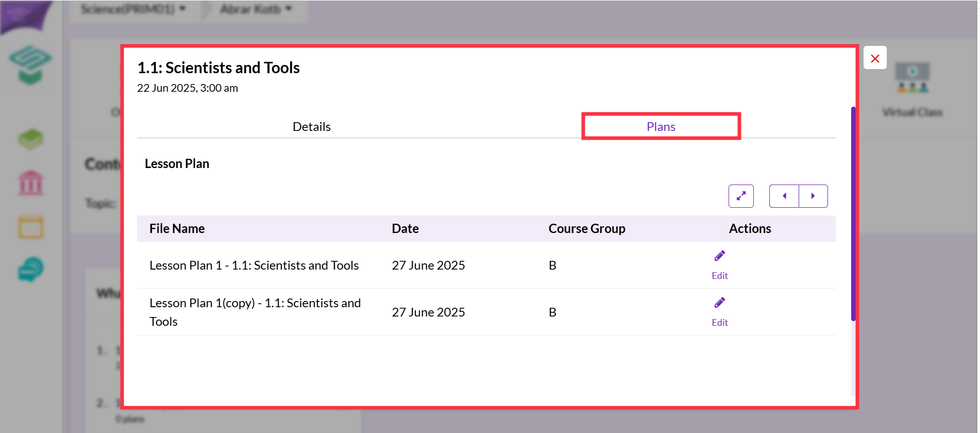Click Edit link for Lesson Plan 1

pyautogui.click(x=720, y=276)
